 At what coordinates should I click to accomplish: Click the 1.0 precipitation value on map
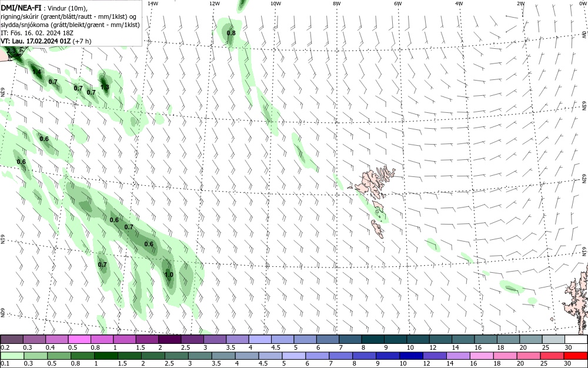click(x=169, y=275)
